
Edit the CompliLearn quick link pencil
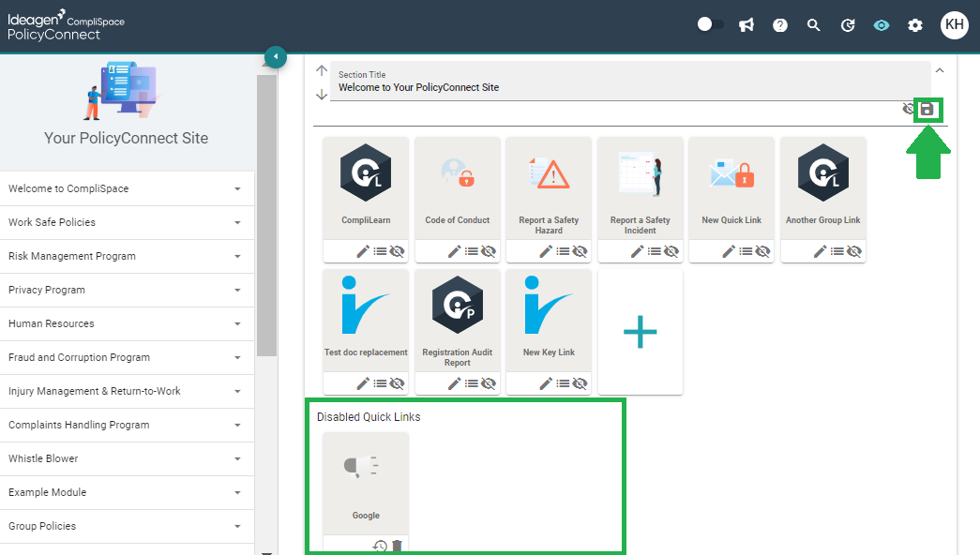pyautogui.click(x=363, y=251)
